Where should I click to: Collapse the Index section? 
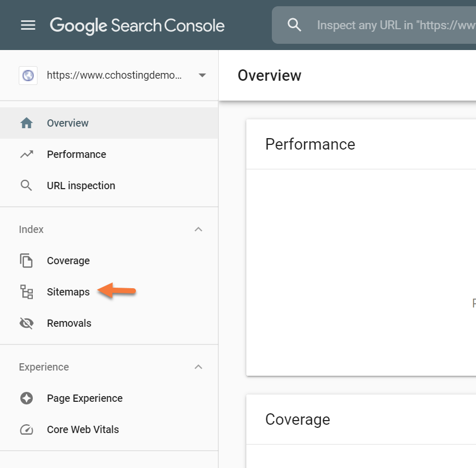point(198,229)
